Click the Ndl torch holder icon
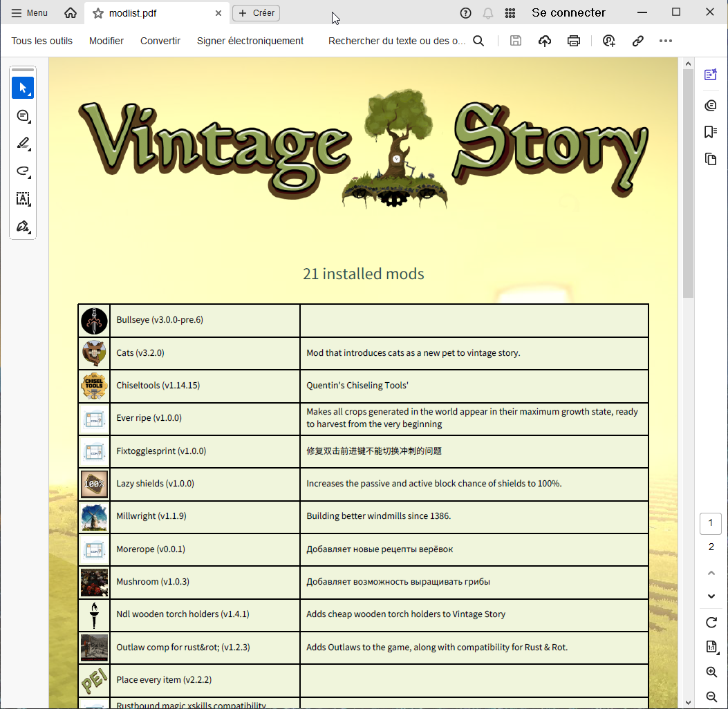Screen dimensions: 728x709 coord(94,615)
